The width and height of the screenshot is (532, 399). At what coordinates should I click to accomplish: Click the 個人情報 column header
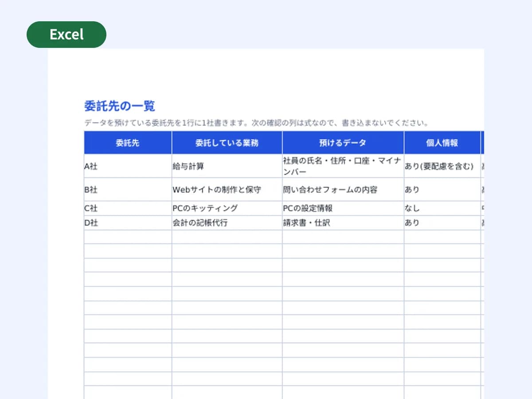[442, 143]
